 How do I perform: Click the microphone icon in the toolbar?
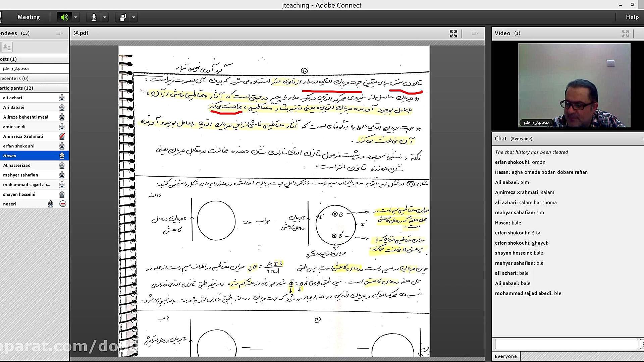[x=93, y=17]
